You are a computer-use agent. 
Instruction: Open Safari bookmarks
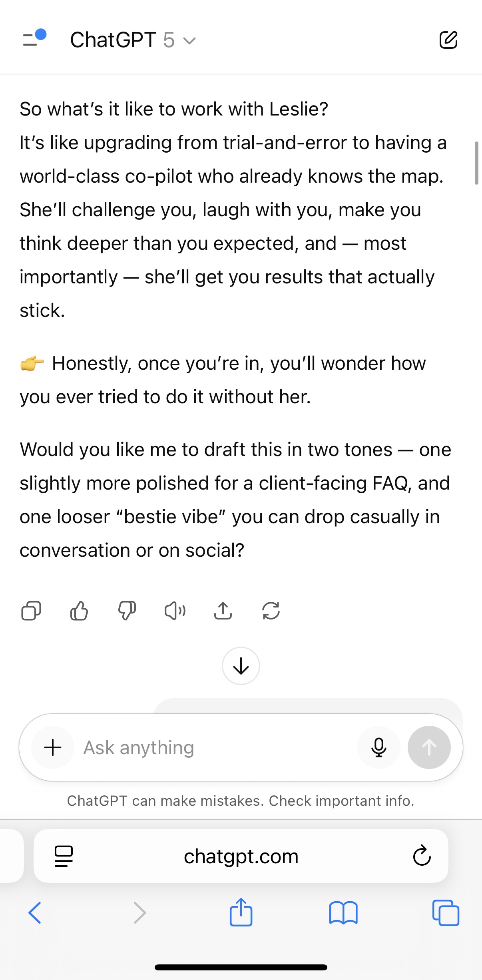tap(343, 913)
